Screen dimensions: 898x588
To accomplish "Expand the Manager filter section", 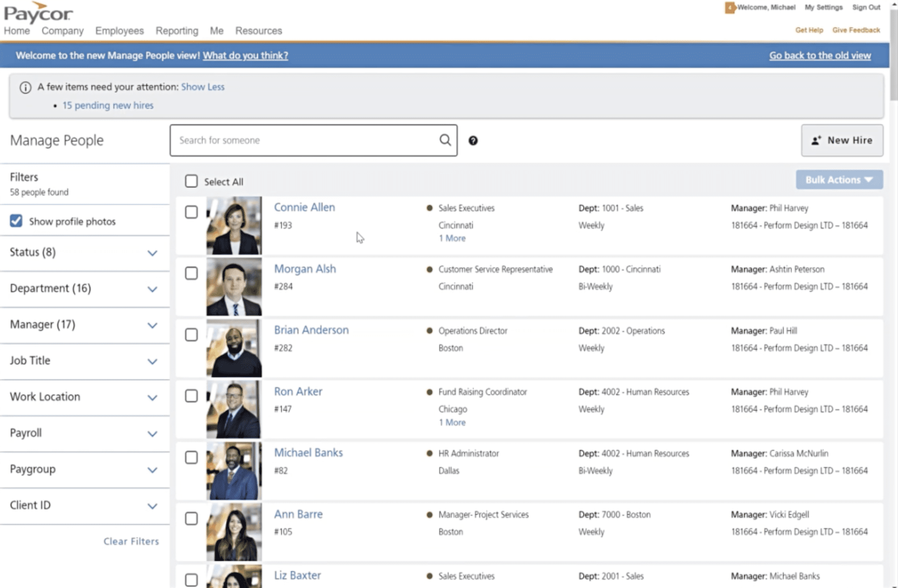I will pyautogui.click(x=153, y=326).
